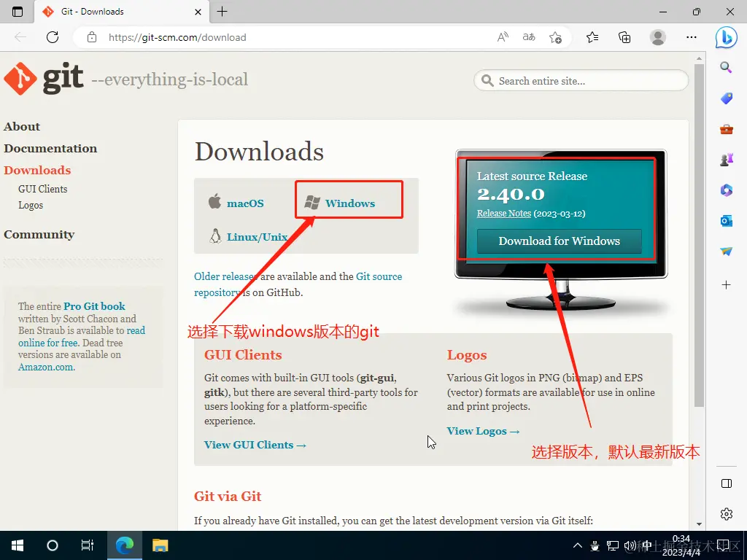Screen dimensions: 747x560
Task: Add a sidebar app with plus
Action: tap(726, 285)
